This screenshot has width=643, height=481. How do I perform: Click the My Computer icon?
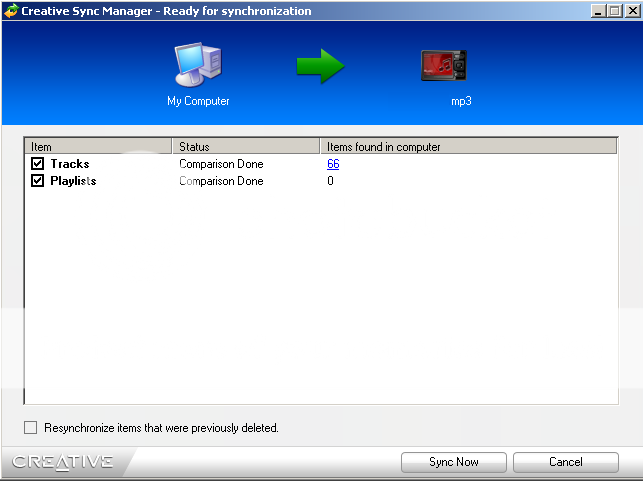(x=198, y=64)
